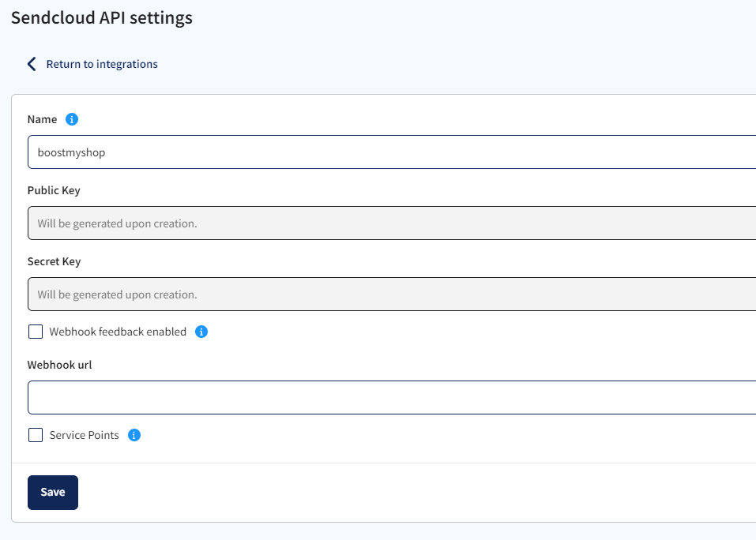Click the Sendcloud API settings heading

tap(102, 17)
